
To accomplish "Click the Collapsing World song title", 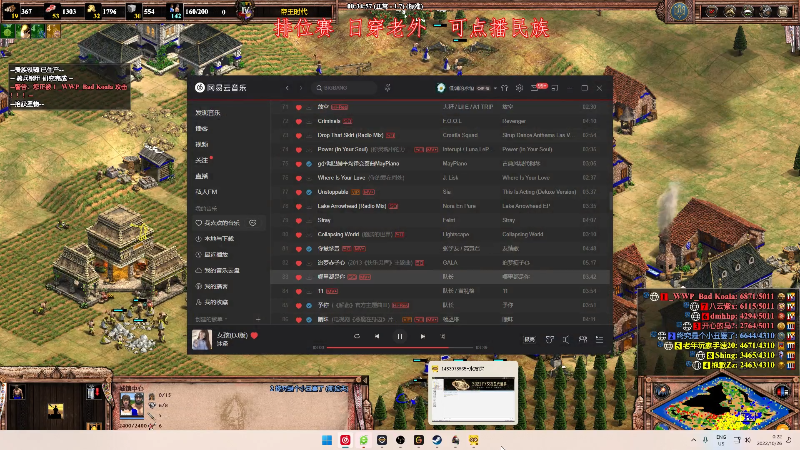I will click(339, 235).
